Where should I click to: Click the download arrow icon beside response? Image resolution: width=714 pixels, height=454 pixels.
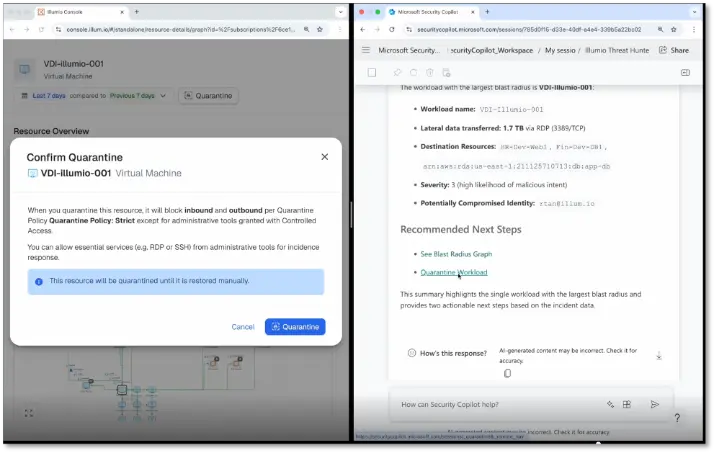click(658, 356)
